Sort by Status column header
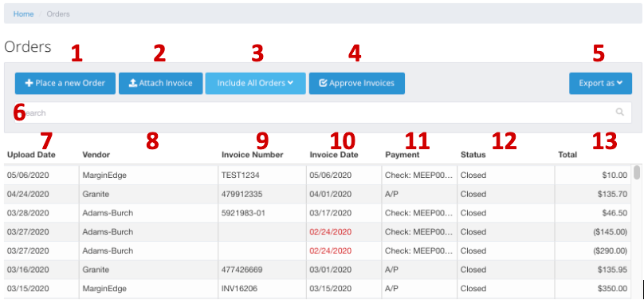This screenshot has width=644, height=300. [x=473, y=155]
